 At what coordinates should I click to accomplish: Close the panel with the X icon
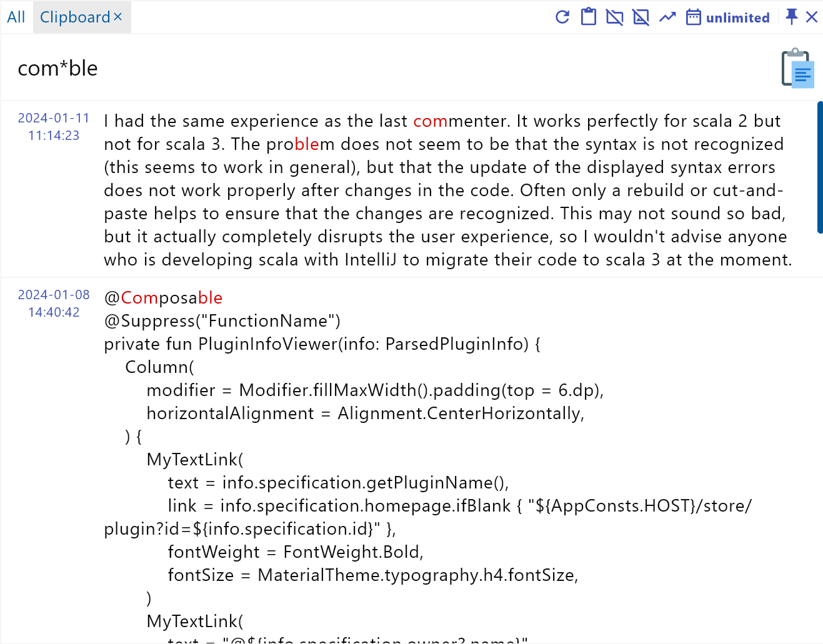tap(812, 17)
